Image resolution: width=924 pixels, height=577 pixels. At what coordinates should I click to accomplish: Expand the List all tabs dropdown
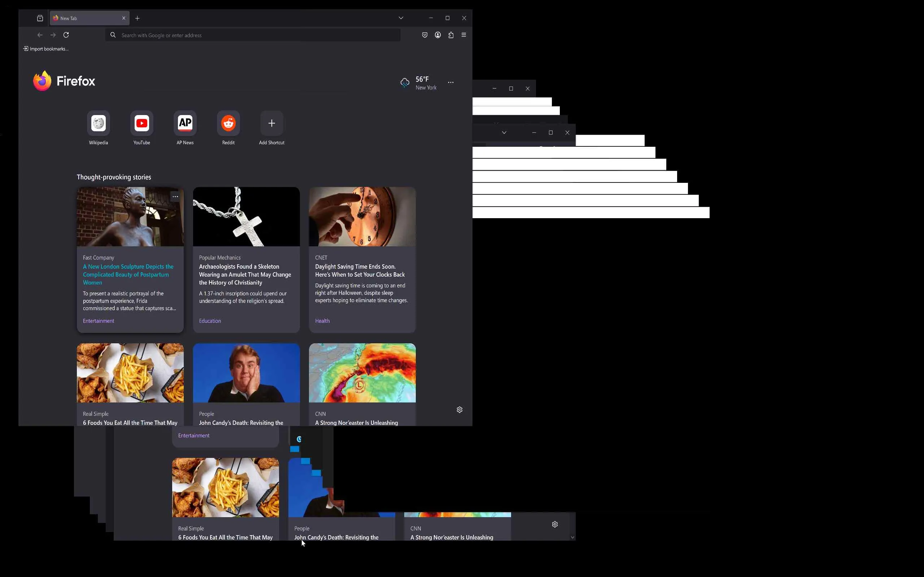[401, 18]
